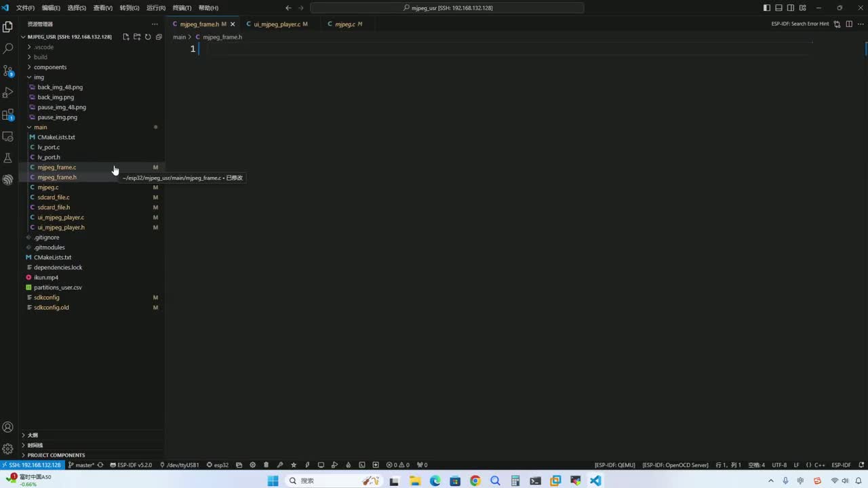Run build flash and monitor flame icon
Screen dimensions: 868x488
pos(349,465)
